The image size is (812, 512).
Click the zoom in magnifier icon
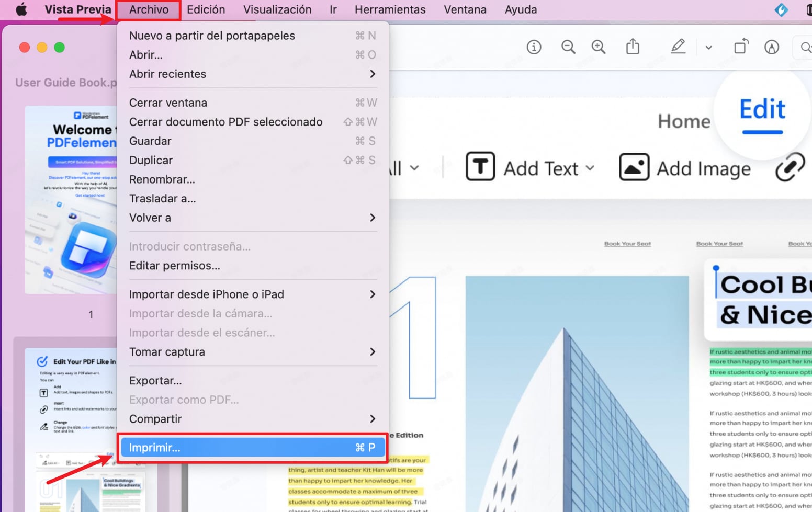pos(599,47)
